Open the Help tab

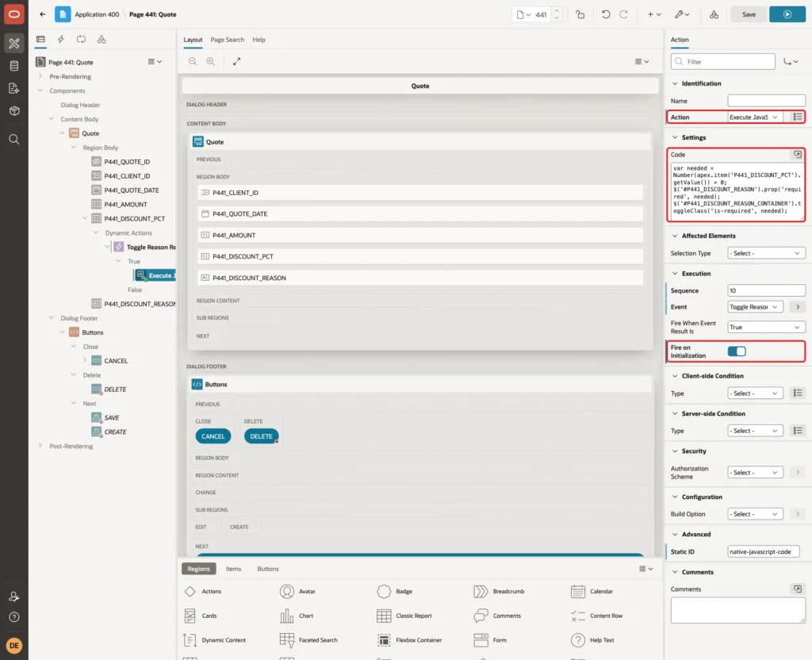coord(259,40)
